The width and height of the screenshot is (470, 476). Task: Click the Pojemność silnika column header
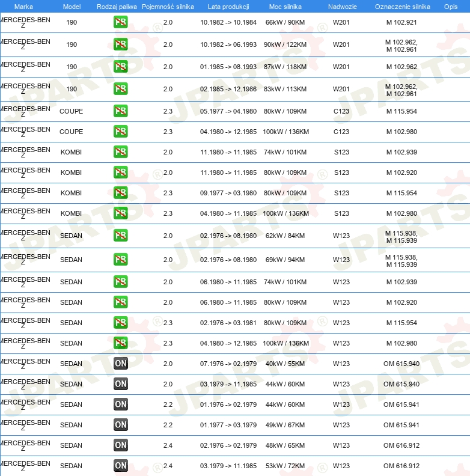[168, 7]
